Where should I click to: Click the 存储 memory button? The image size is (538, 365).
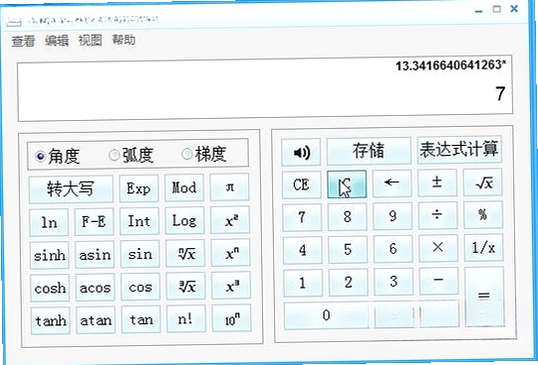369,151
